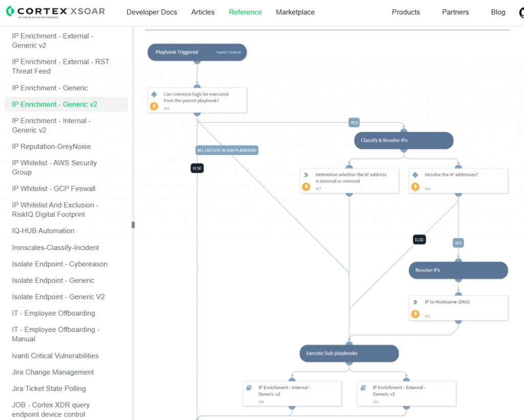Image resolution: width=524 pixels, height=420 pixels.
Task: Click diamond icon on Resolve the IP addresses task
Action: tap(416, 175)
